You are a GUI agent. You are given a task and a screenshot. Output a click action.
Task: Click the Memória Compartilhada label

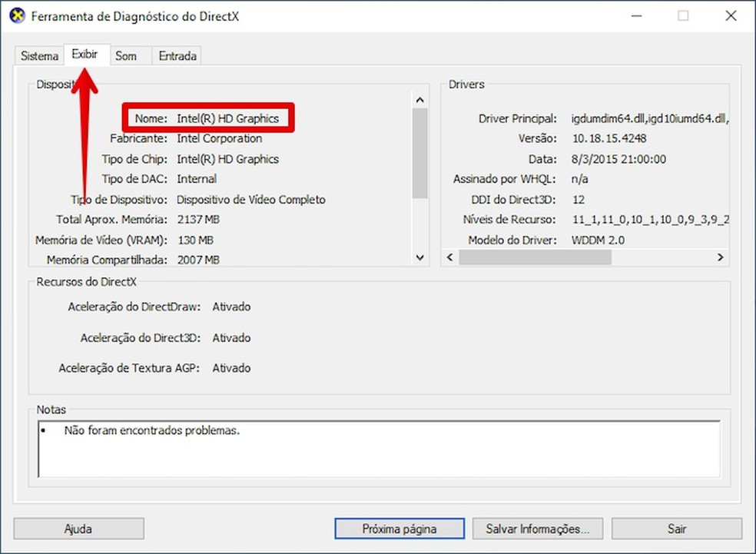(x=107, y=260)
